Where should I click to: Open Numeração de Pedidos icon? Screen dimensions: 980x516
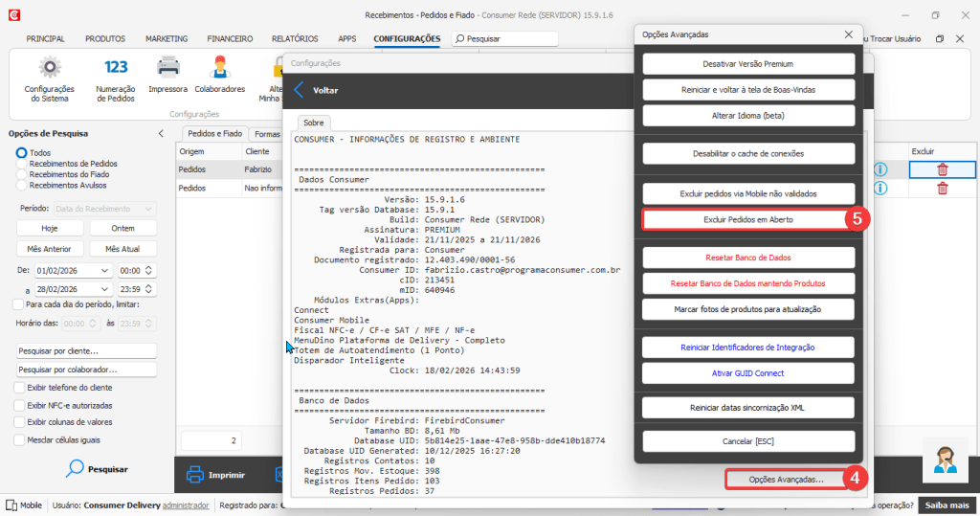click(116, 67)
